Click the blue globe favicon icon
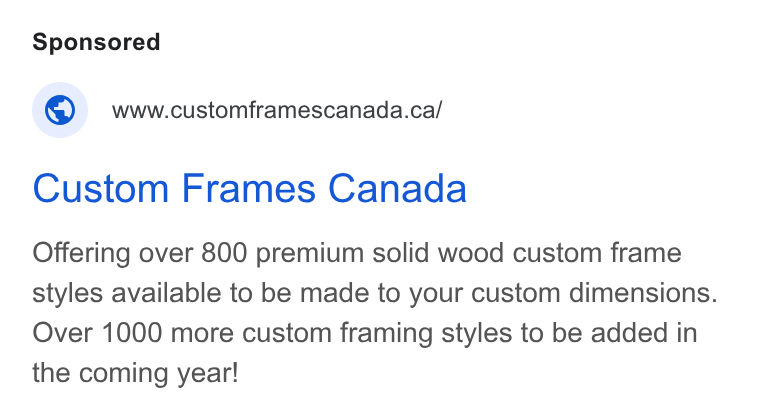Screen dimensions: 760x414 coord(60,110)
